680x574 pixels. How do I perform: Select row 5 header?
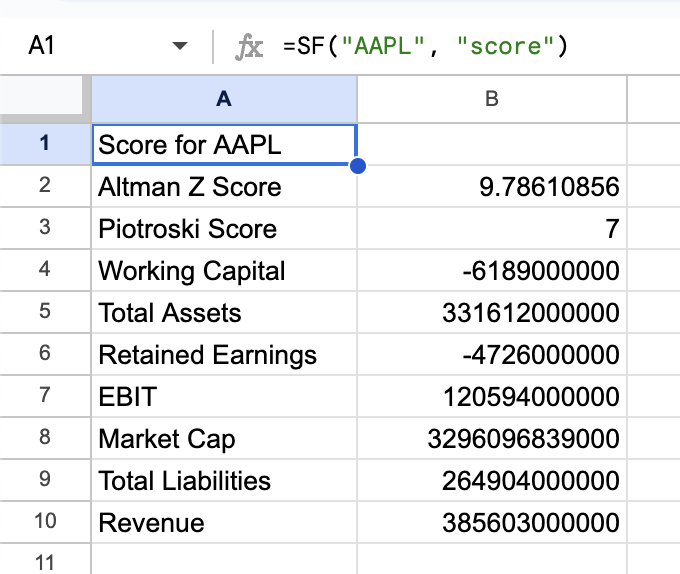pos(45,312)
